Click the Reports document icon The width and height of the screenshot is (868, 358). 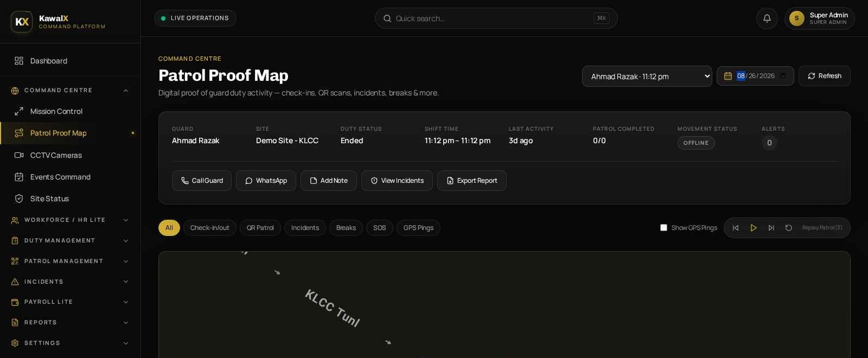15,323
